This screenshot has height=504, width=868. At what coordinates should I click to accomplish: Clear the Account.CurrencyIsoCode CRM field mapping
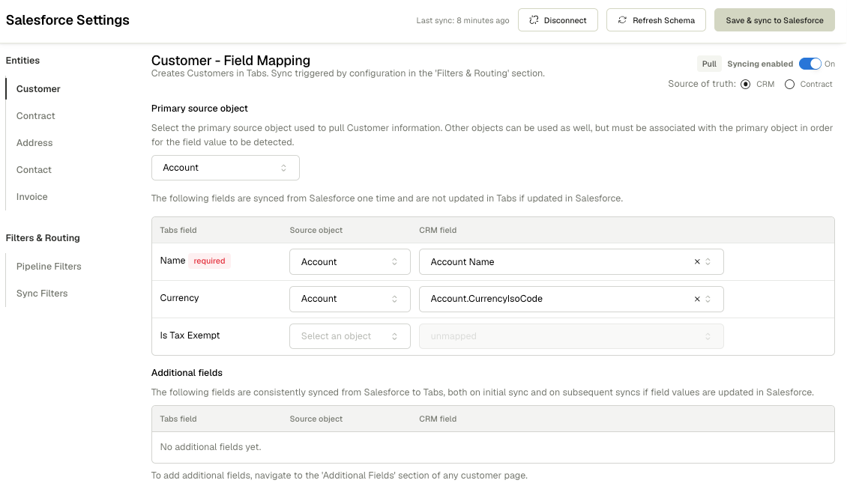697,299
